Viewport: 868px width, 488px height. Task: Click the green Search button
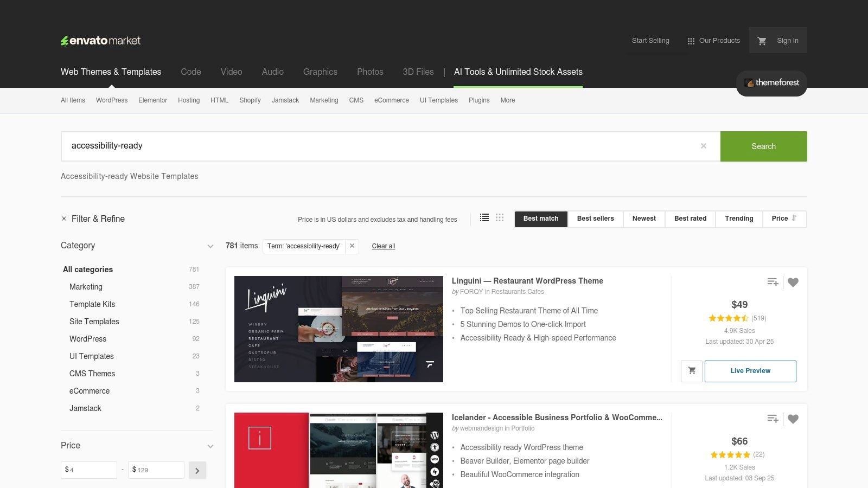click(764, 146)
